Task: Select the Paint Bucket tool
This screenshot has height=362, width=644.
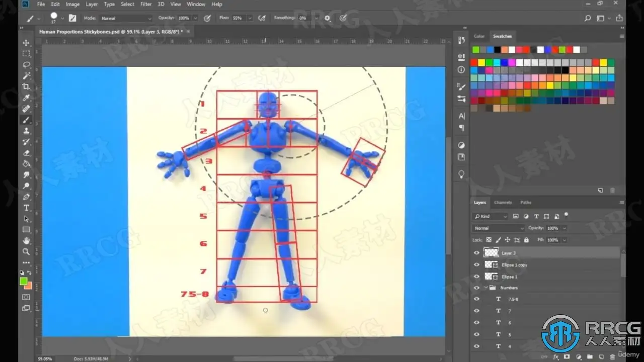Action: [26, 164]
